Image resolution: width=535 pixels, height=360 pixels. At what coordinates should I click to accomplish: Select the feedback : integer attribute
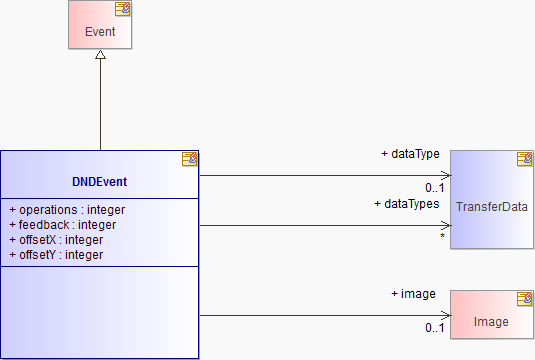point(63,225)
